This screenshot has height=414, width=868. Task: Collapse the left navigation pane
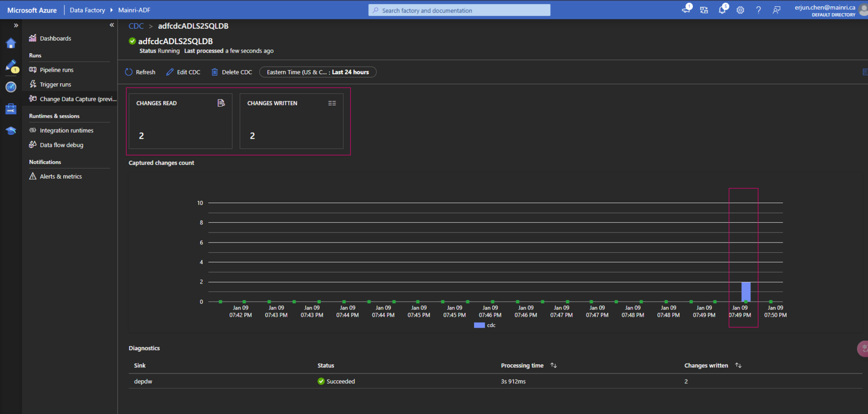[111, 24]
